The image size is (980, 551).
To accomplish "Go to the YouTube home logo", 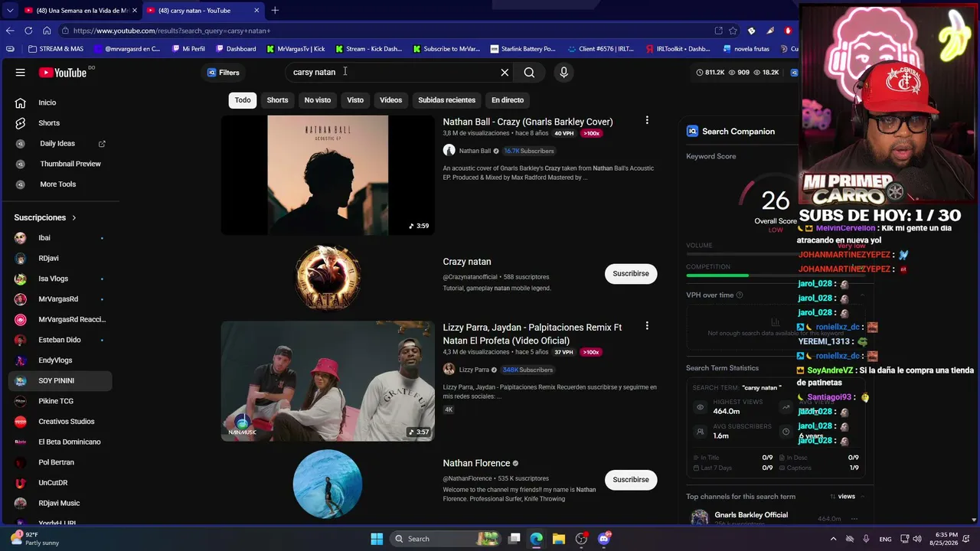I will pos(63,73).
